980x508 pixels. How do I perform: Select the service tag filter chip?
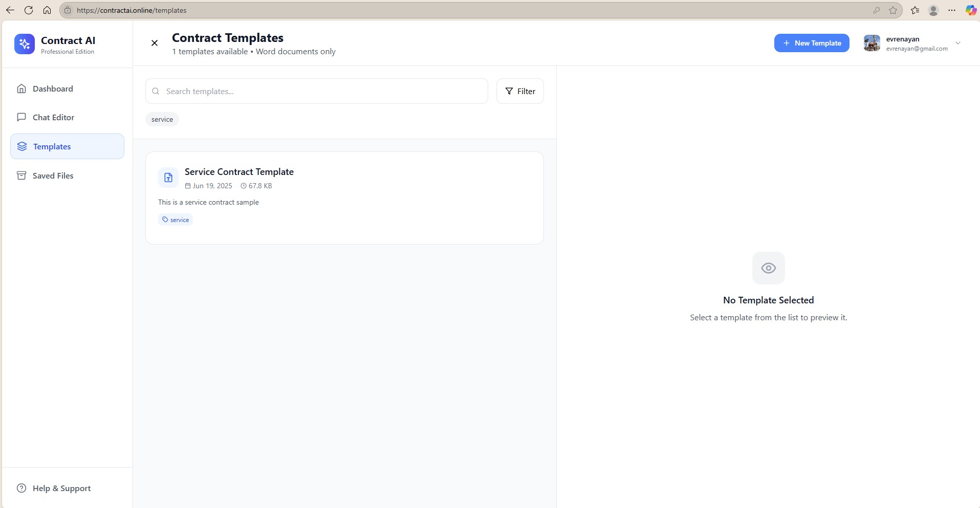point(162,119)
